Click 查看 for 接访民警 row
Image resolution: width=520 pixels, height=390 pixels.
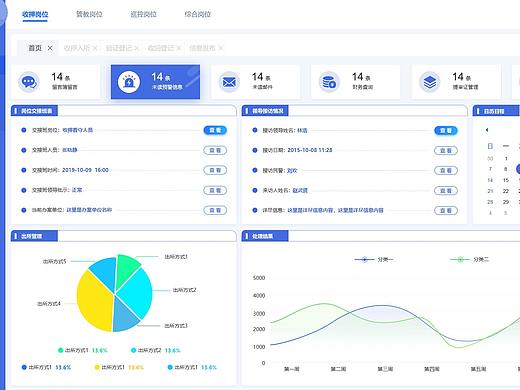point(446,171)
